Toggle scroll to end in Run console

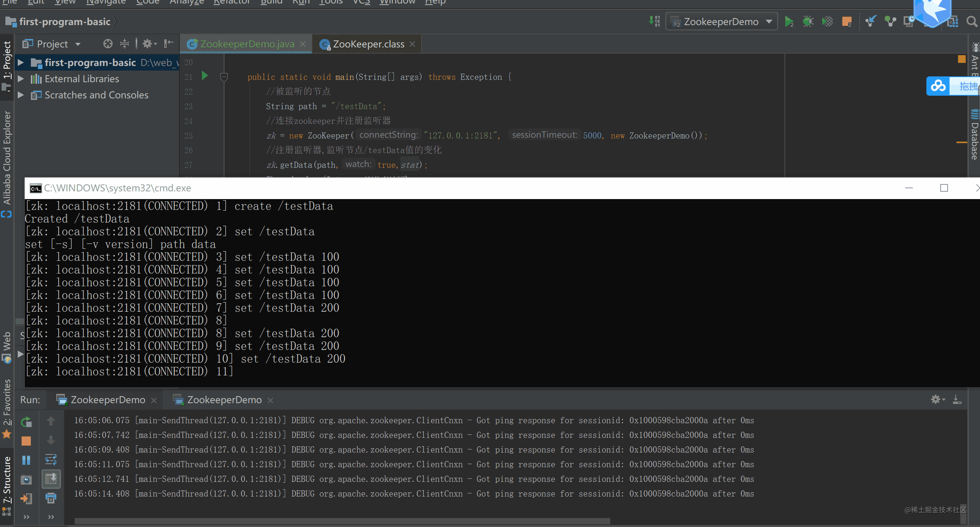51,479
